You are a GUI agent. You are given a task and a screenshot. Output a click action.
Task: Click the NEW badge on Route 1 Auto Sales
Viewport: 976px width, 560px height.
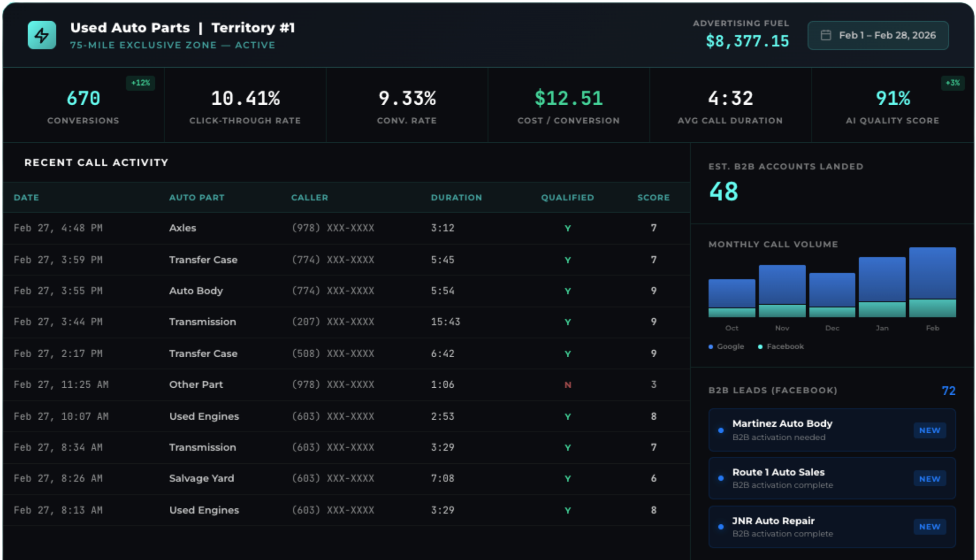(x=929, y=479)
